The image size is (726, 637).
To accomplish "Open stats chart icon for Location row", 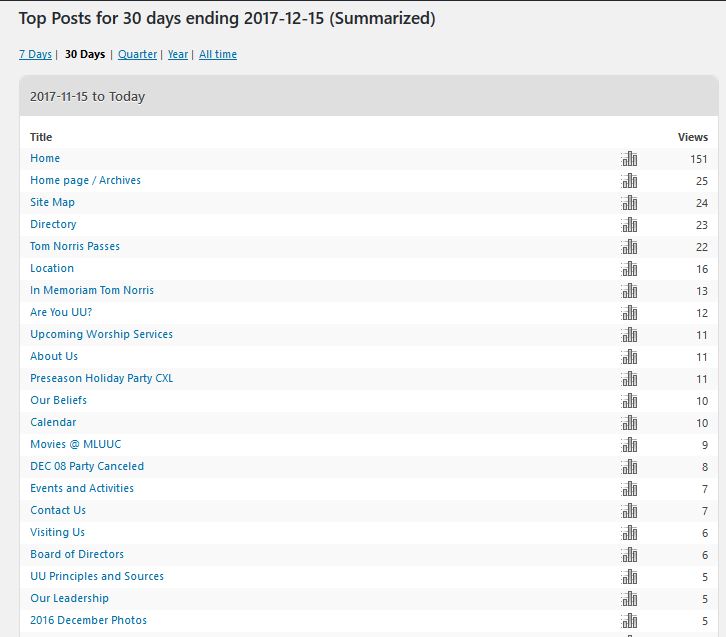I will (629, 269).
